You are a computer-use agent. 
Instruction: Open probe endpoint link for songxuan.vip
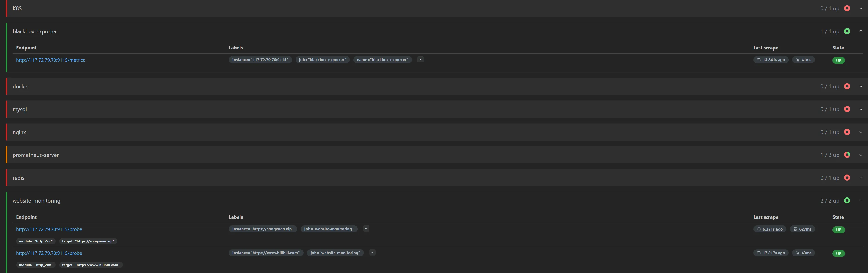pos(49,229)
